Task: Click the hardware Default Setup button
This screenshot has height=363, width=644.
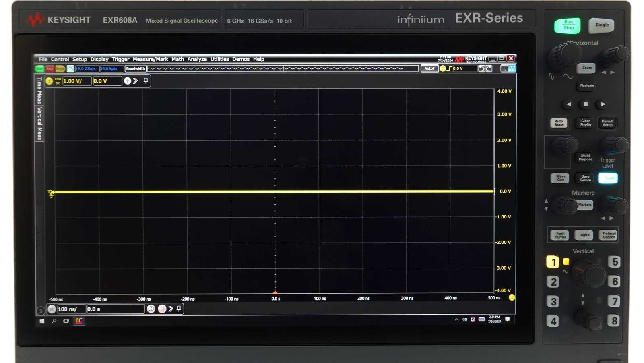Action: pos(607,123)
